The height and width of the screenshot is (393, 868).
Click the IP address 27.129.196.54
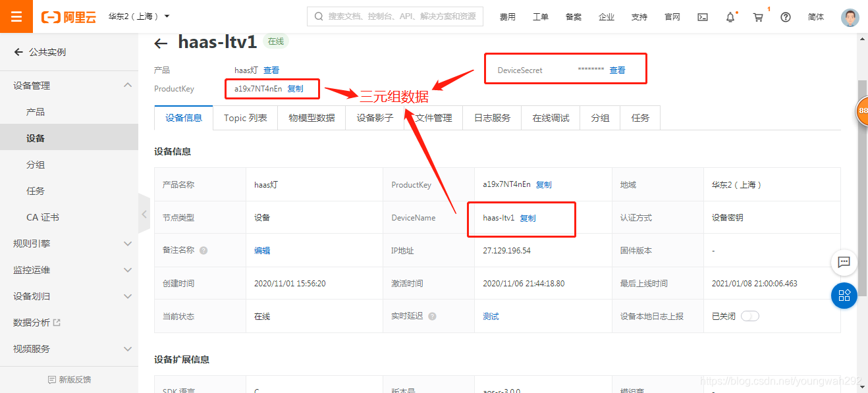tap(506, 251)
